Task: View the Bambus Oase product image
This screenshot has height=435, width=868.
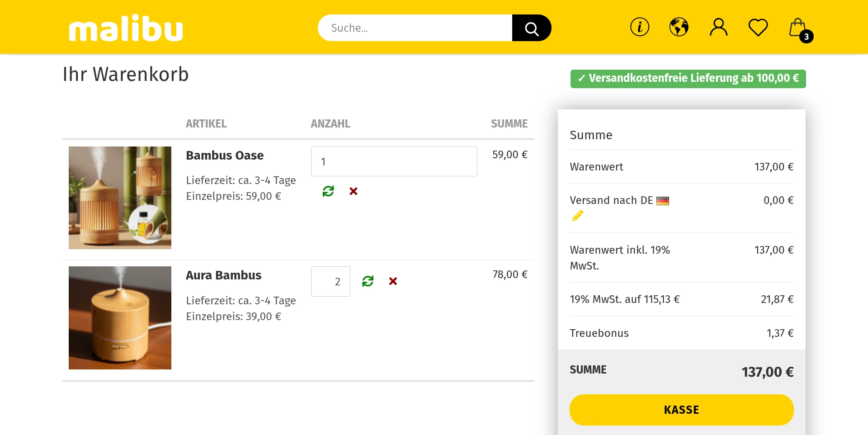Action: click(x=120, y=198)
